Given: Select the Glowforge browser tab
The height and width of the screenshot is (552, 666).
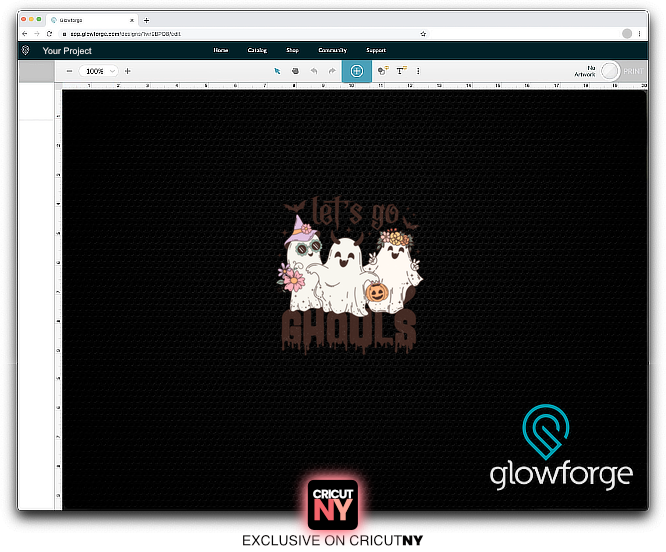Looking at the screenshot, I should click(x=91, y=20).
